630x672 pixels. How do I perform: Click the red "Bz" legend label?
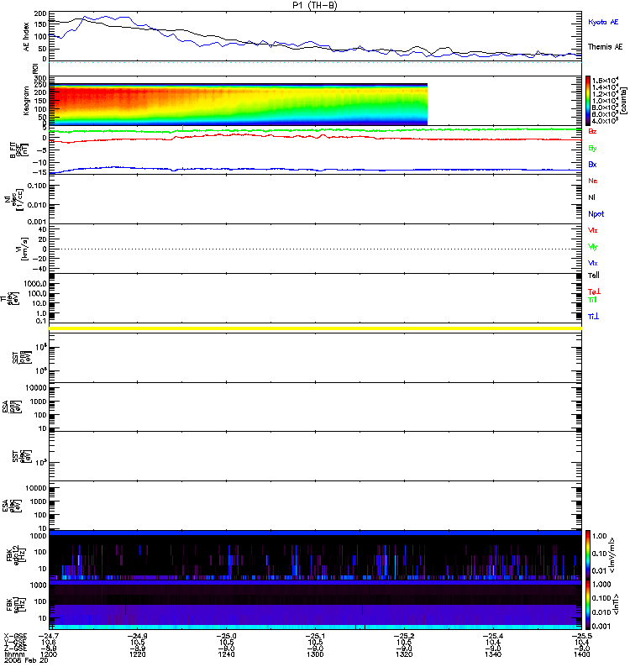[x=592, y=131]
